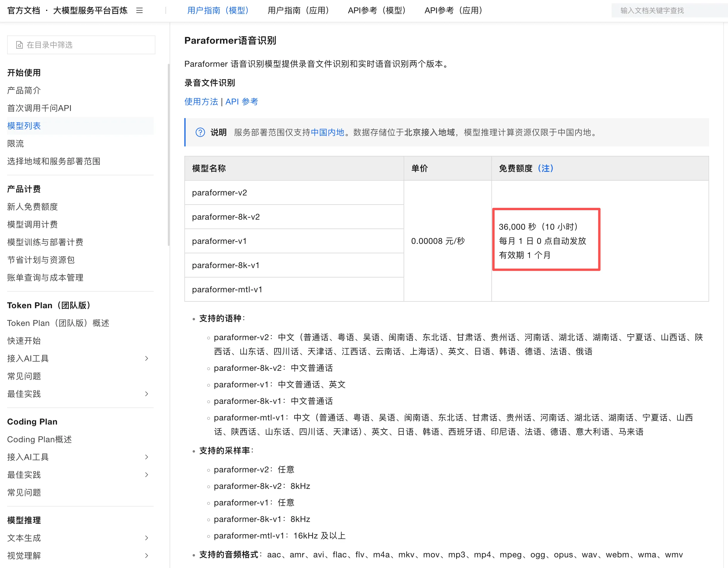The image size is (728, 568).
Task: Open 新人免费额度 in the sidebar
Action: 32,207
